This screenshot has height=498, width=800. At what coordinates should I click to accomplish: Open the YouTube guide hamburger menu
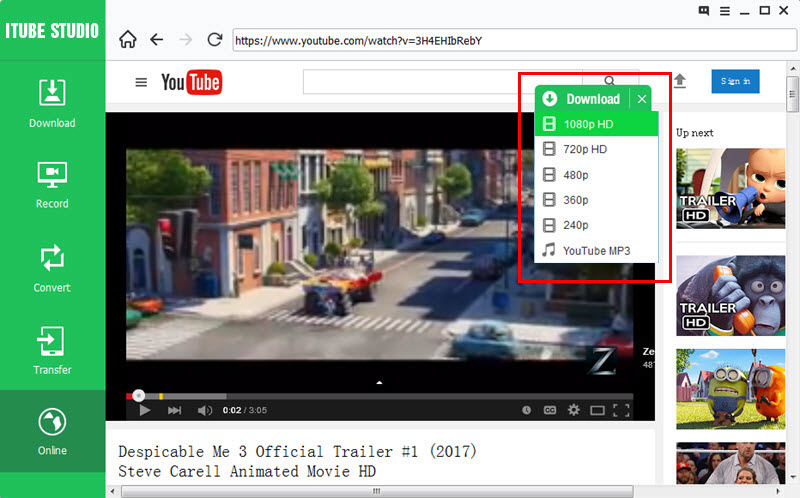point(141,82)
